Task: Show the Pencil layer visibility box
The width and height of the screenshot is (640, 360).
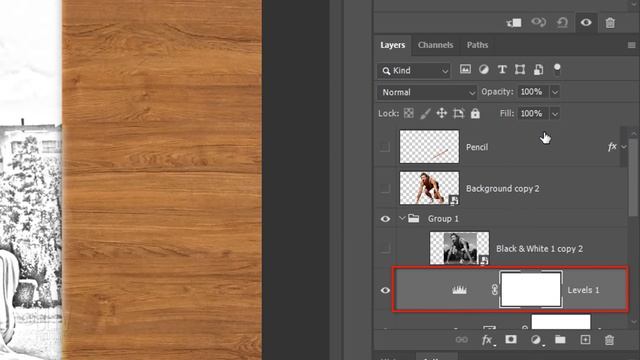Action: coord(384,147)
